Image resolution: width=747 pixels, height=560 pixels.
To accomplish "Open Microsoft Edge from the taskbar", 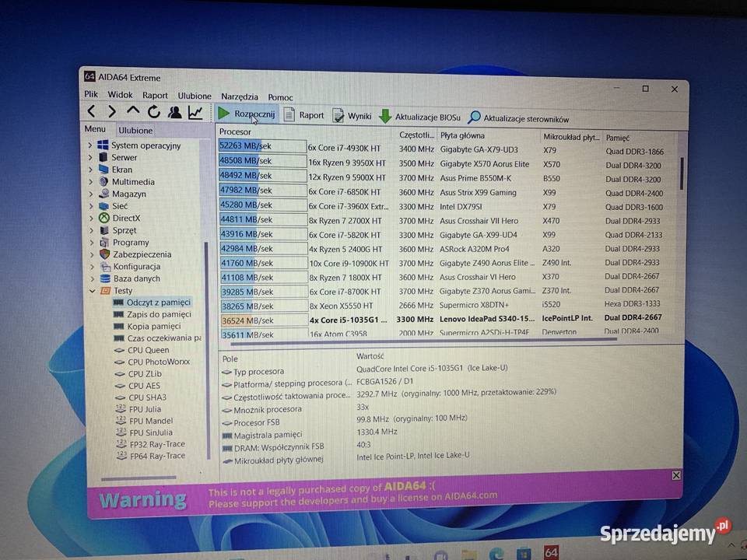I will (496, 554).
